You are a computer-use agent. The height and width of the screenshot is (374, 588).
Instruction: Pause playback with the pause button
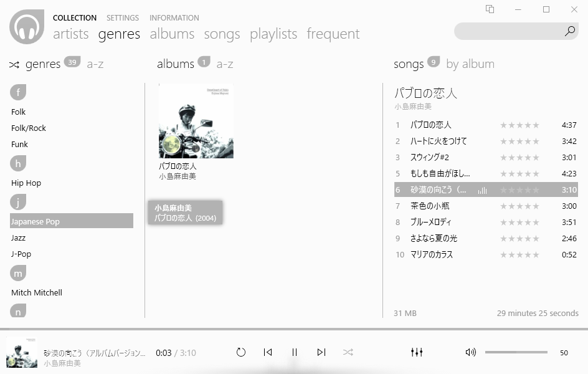(x=295, y=352)
